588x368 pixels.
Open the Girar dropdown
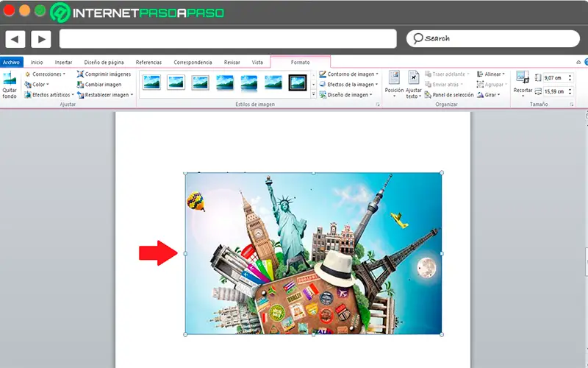(x=488, y=95)
